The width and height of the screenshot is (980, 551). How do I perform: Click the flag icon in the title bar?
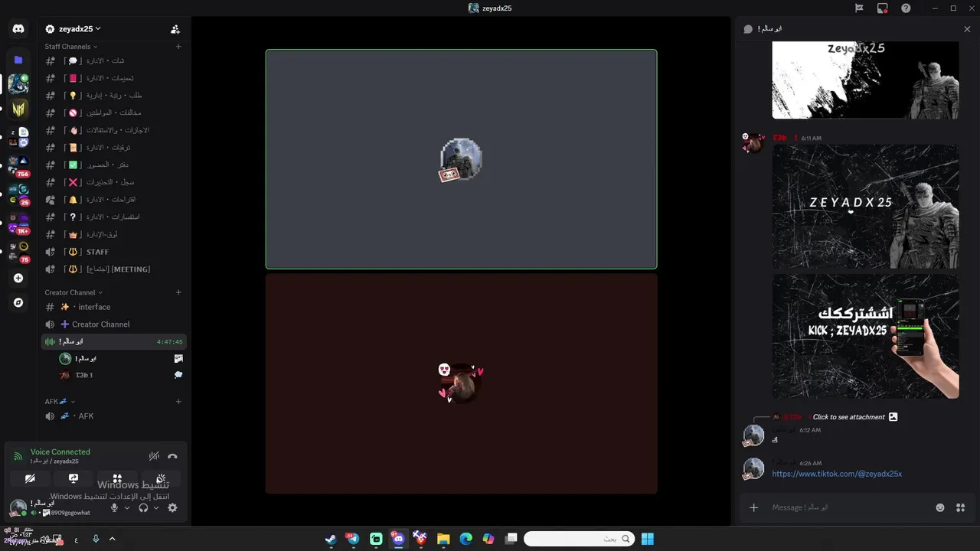[x=859, y=8]
